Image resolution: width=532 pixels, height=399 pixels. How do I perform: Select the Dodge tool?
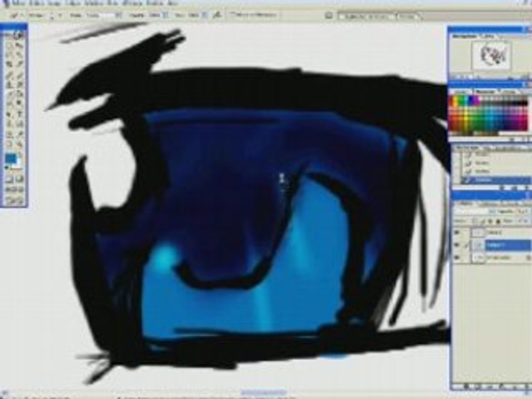point(19,103)
